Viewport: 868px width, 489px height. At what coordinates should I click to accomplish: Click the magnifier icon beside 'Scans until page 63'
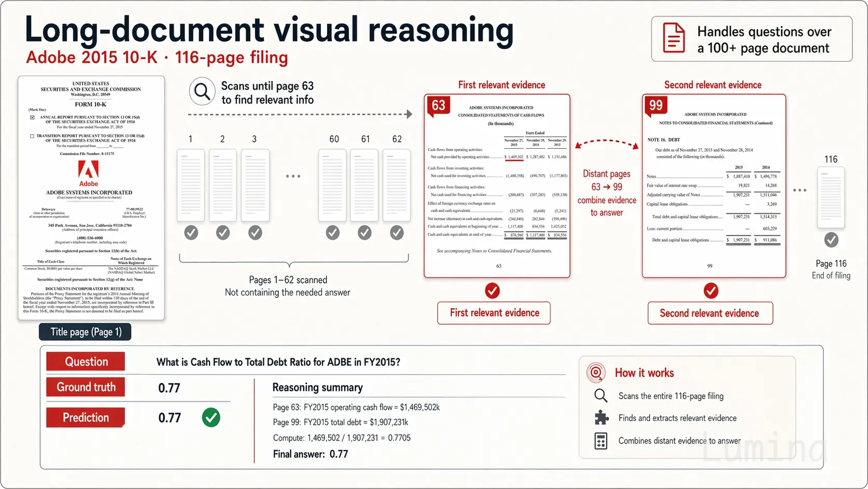point(202,91)
